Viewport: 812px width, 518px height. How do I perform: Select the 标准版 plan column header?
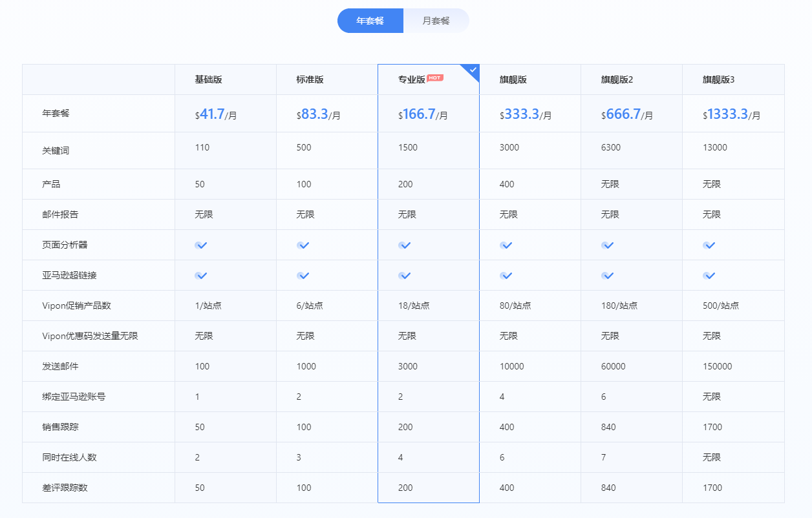click(x=310, y=80)
